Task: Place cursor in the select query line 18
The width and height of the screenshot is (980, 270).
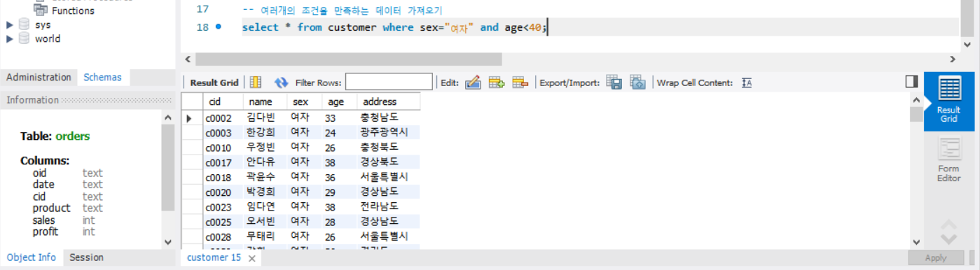Action: pos(395,27)
